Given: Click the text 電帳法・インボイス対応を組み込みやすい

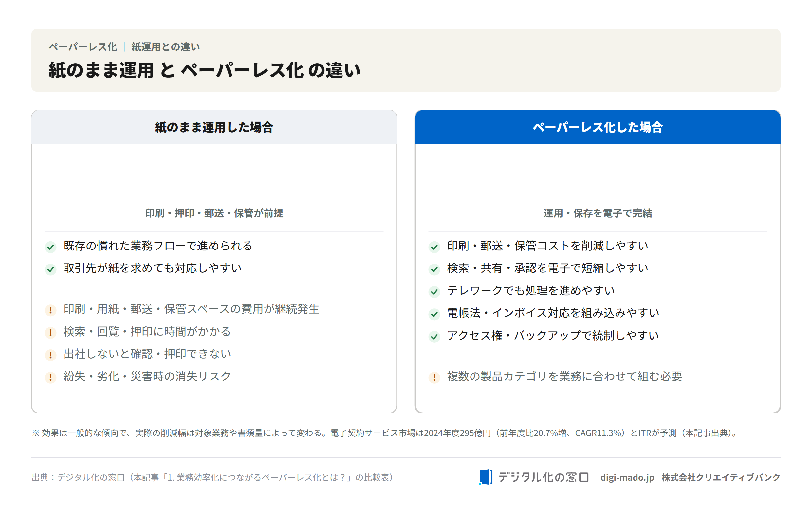Looking at the screenshot, I should click(x=553, y=313).
